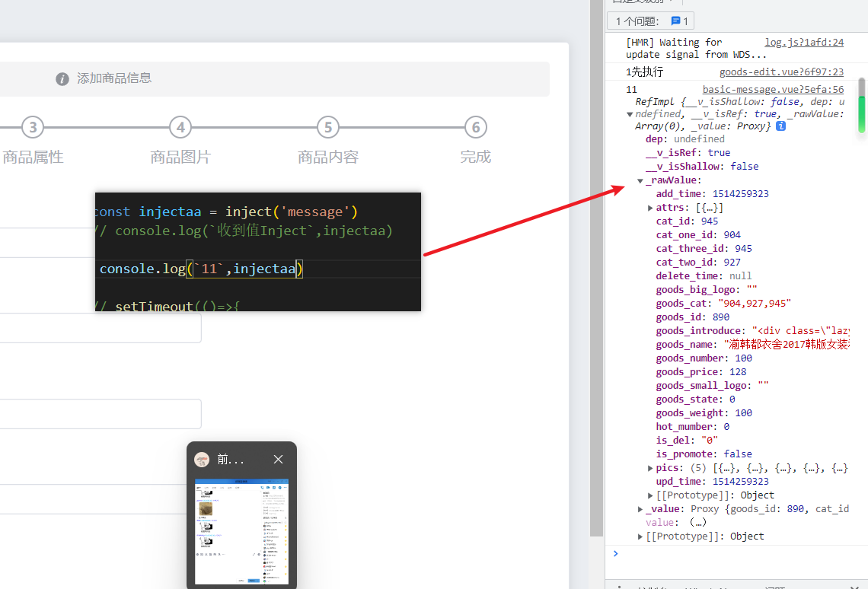Open the log.js?1afd:24 source link
Image resolution: width=868 pixels, height=589 pixels.
(803, 43)
